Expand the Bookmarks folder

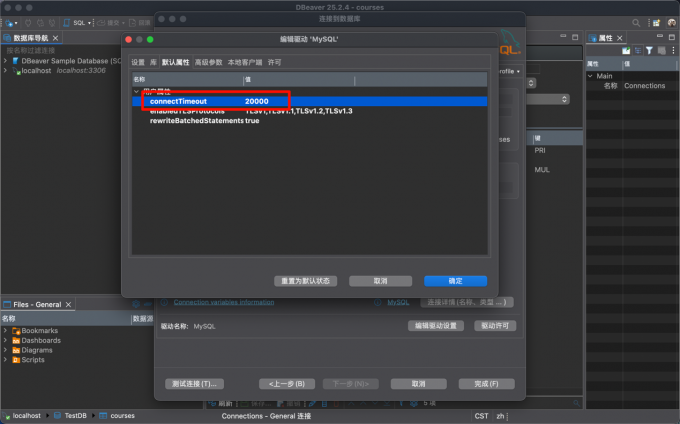tap(5, 330)
